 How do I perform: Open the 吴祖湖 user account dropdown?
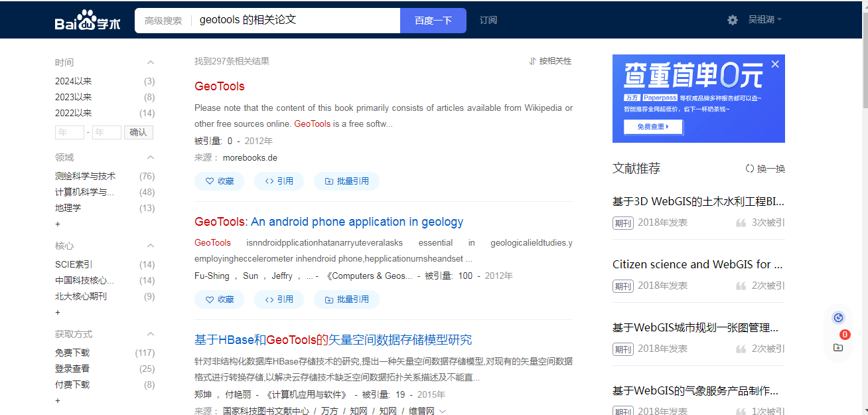coord(764,20)
